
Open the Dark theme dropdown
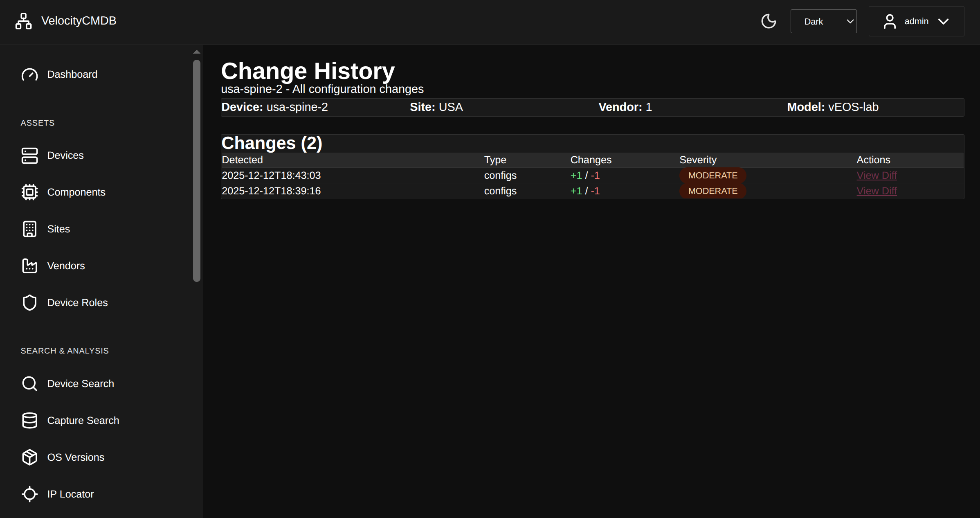(x=823, y=21)
